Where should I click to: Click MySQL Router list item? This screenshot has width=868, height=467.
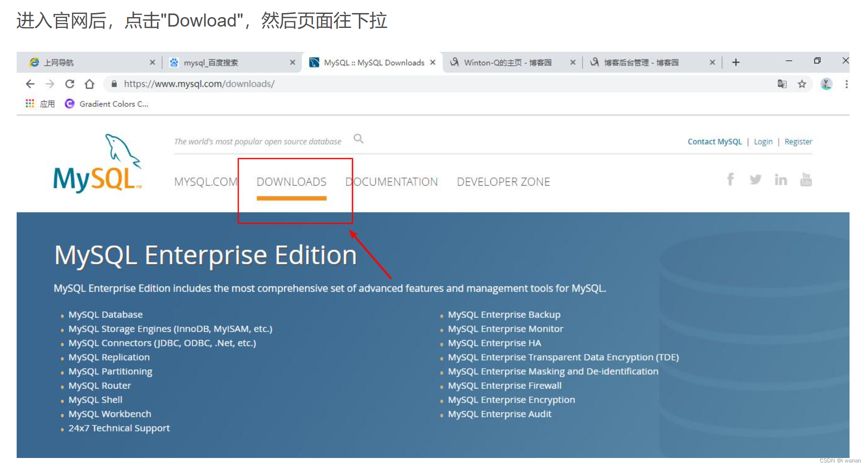coord(99,385)
